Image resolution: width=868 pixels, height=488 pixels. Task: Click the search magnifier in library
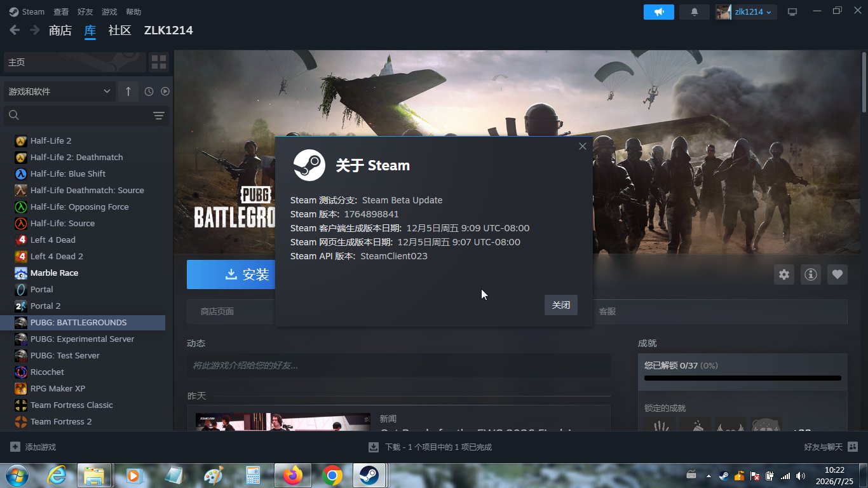[x=14, y=116]
